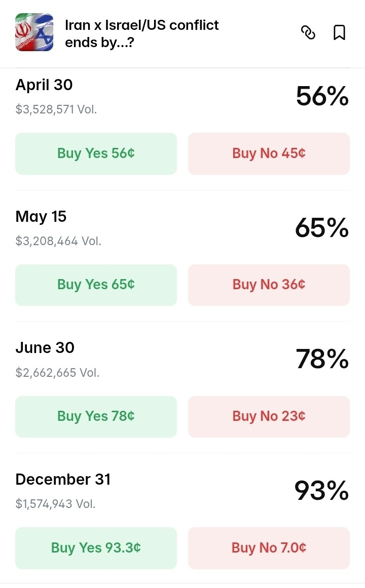Viewport: 365px width, 588px height.
Task: Buy No at 45¢ for April 30
Action: (269, 153)
